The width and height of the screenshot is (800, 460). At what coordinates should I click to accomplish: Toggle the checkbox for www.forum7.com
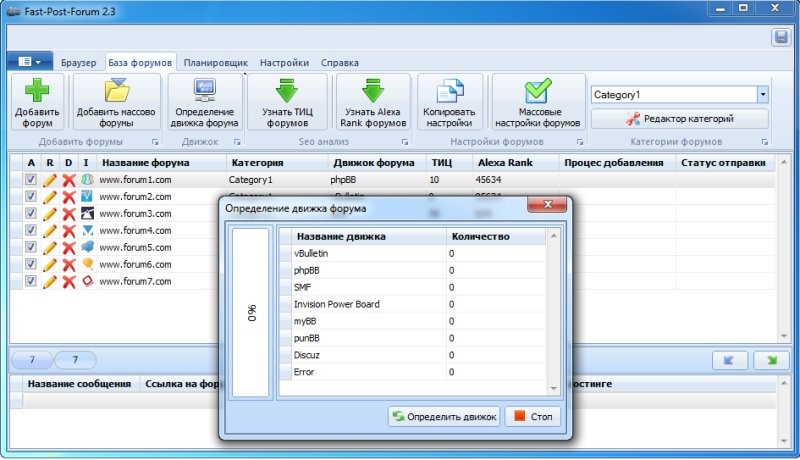[31, 282]
